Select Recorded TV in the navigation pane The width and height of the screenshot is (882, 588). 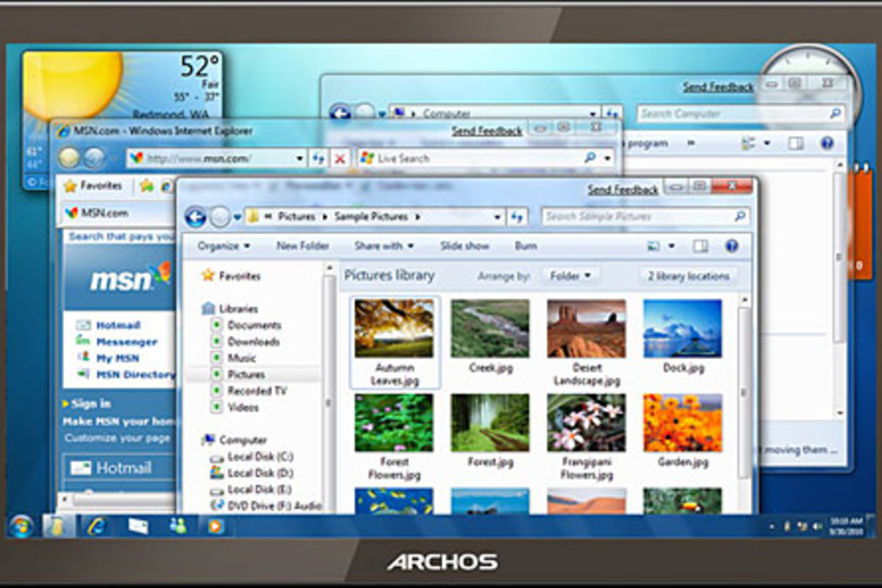point(257,390)
